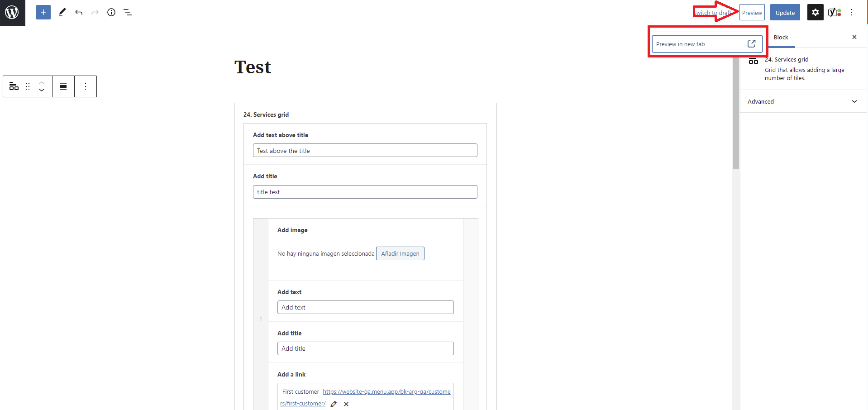Remove the First customer link
Screen dimensions: 868x410
(346, 404)
